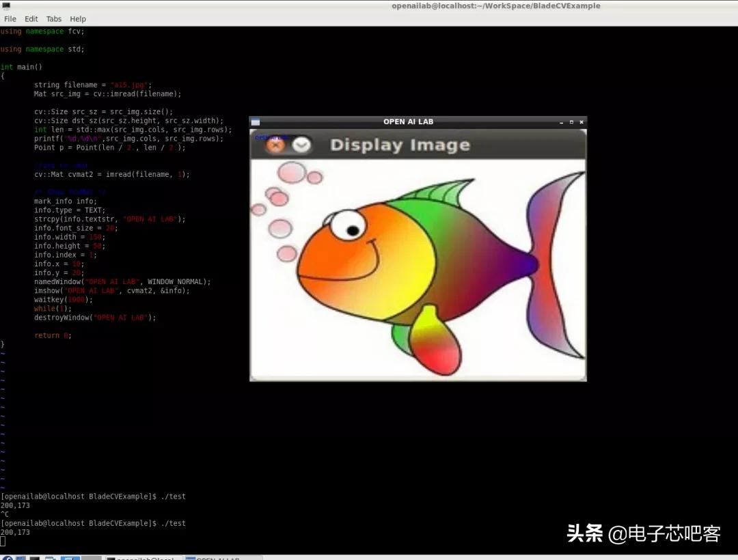The width and height of the screenshot is (738, 560).
Task: Click the 'strcpy(info.textstr' line
Action: pyautogui.click(x=109, y=219)
